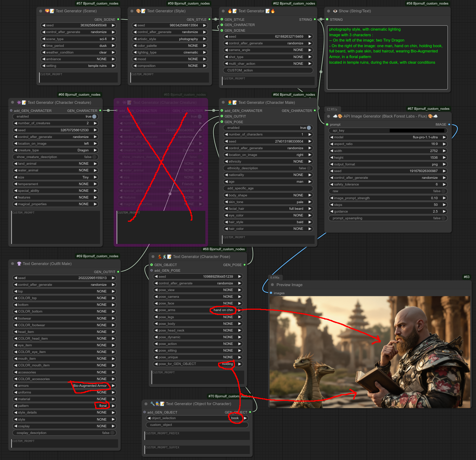
Task: Toggle the prompt_upsampling switch
Action: pos(443,218)
